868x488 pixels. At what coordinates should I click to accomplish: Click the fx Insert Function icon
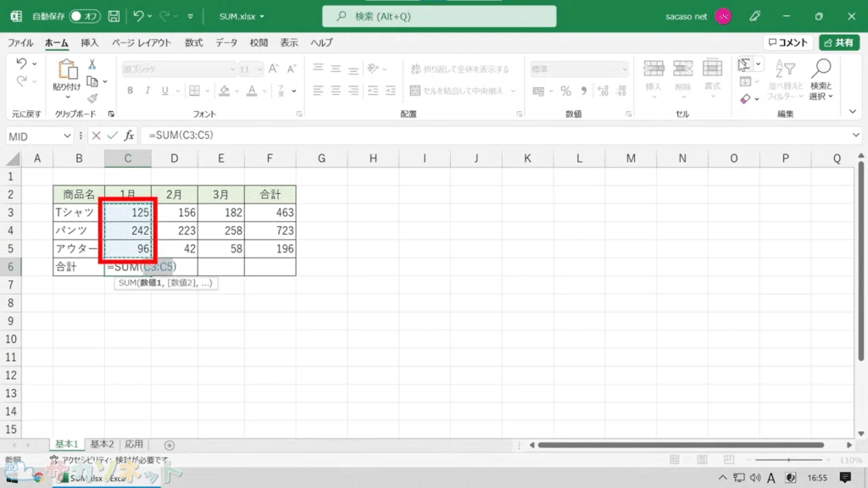coord(129,136)
